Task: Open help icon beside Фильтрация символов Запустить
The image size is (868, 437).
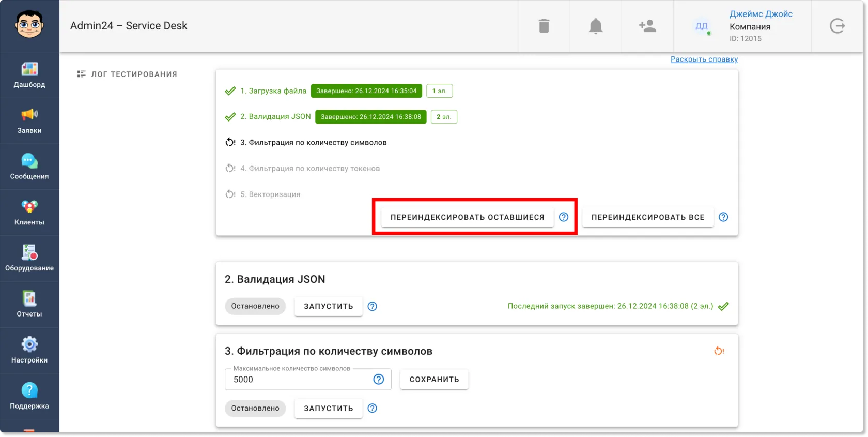Action: click(x=372, y=408)
